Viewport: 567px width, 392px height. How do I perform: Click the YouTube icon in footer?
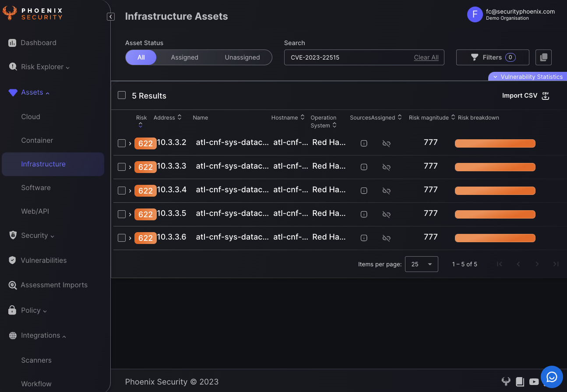tap(534, 382)
